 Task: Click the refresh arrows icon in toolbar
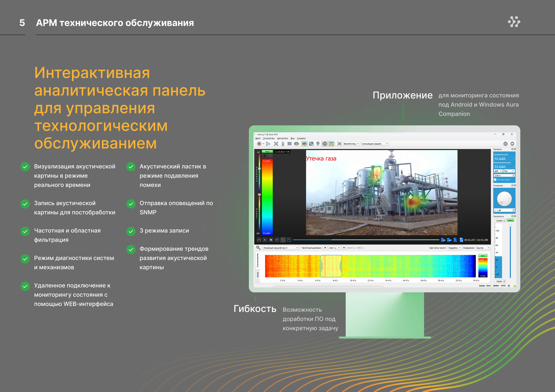click(512, 144)
